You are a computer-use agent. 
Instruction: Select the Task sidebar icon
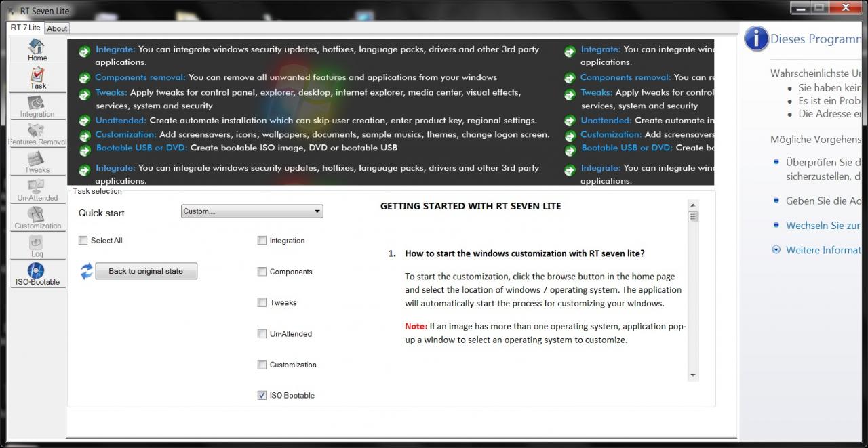(37, 79)
